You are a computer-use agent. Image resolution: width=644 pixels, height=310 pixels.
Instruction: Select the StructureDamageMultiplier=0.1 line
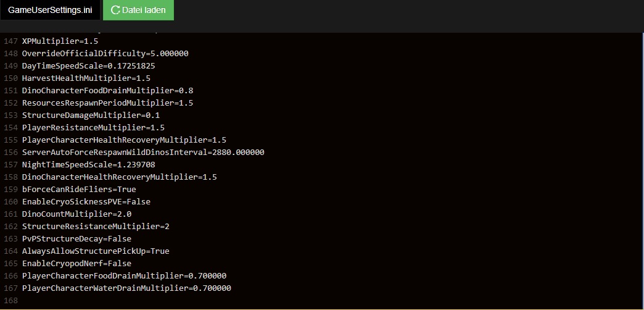[x=91, y=115]
